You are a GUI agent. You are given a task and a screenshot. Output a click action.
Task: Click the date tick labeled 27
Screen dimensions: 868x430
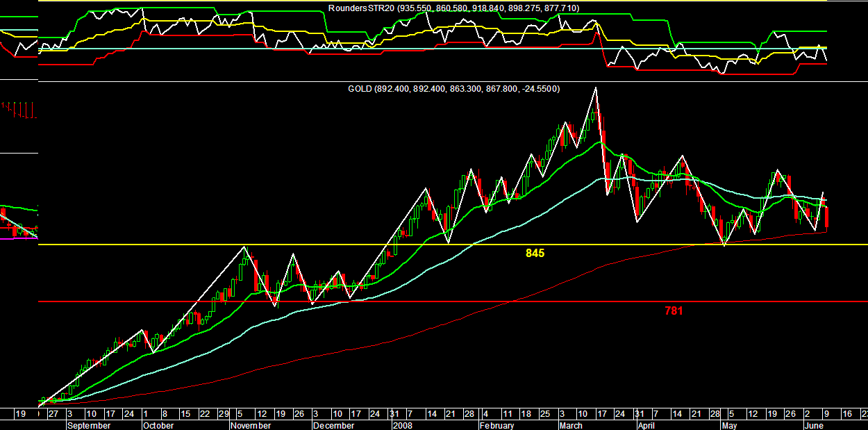pos(53,414)
